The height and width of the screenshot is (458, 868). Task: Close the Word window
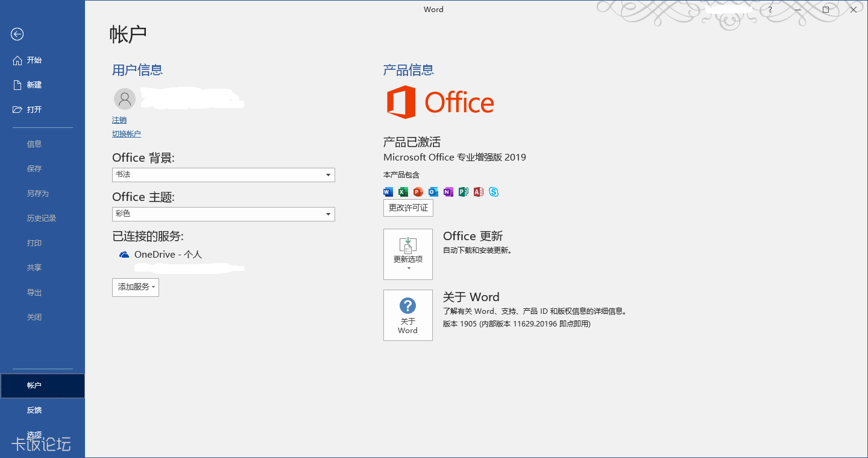[854, 10]
